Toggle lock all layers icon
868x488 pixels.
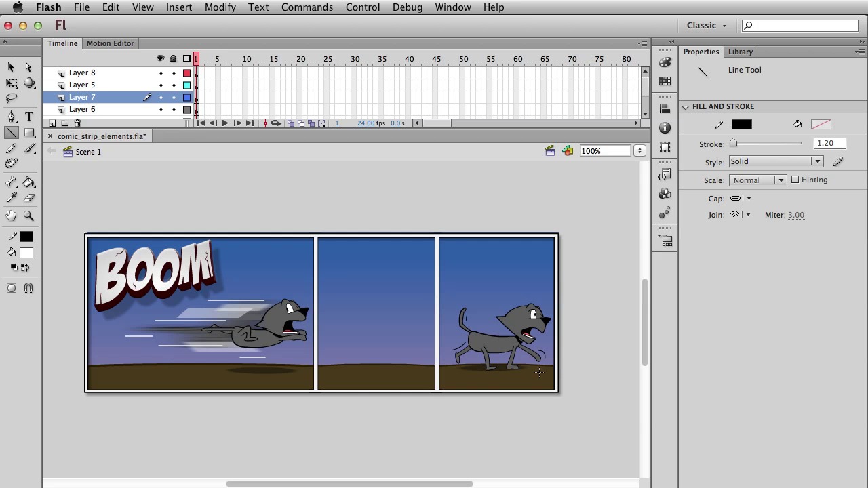click(174, 59)
